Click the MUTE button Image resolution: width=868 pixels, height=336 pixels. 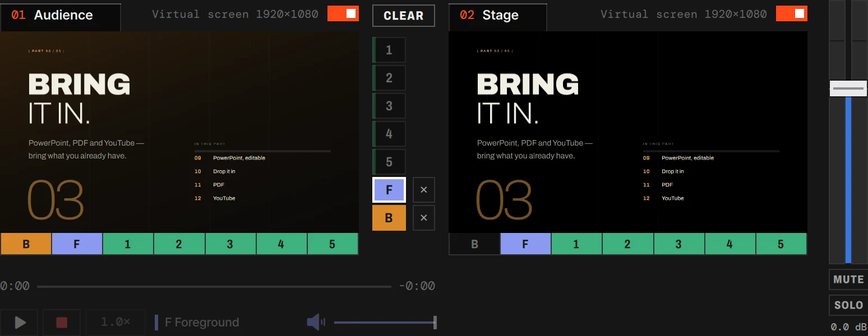click(x=848, y=279)
